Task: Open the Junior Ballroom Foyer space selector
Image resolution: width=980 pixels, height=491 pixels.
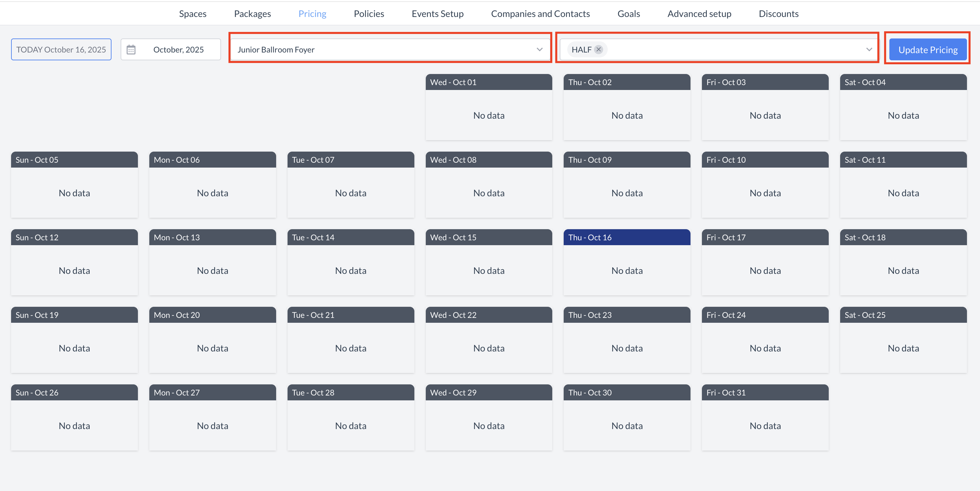Action: [x=380, y=49]
